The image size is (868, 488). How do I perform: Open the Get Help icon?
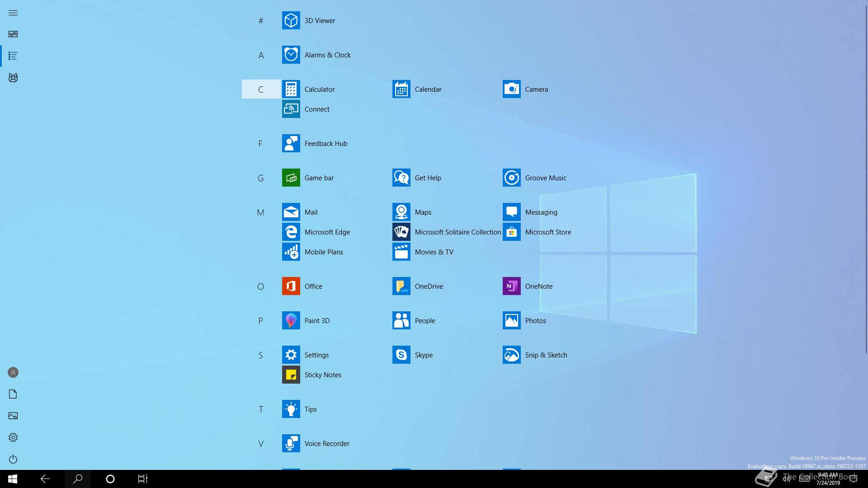[401, 178]
